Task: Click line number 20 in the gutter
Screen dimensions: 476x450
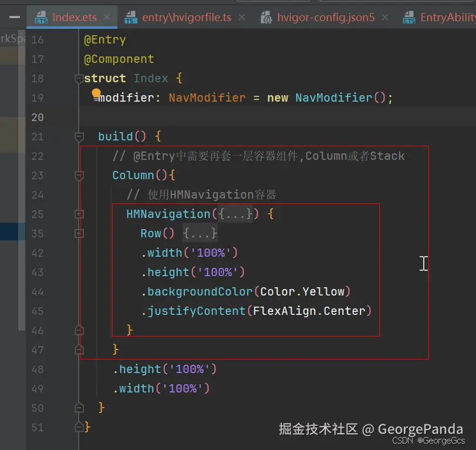Action: click(38, 117)
